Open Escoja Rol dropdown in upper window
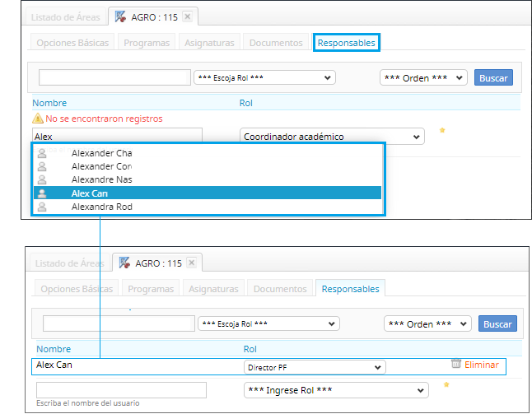This screenshot has width=532, height=414. 264,77
